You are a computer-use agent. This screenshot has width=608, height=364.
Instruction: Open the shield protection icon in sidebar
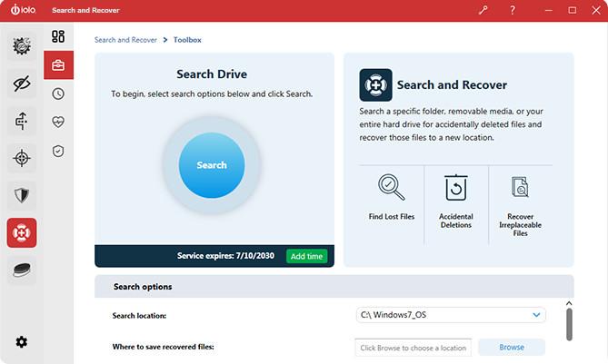22,195
